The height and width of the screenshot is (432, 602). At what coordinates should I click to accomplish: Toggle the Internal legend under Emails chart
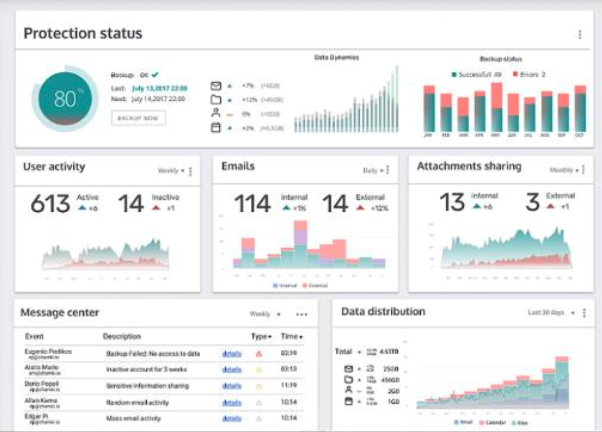coord(285,285)
